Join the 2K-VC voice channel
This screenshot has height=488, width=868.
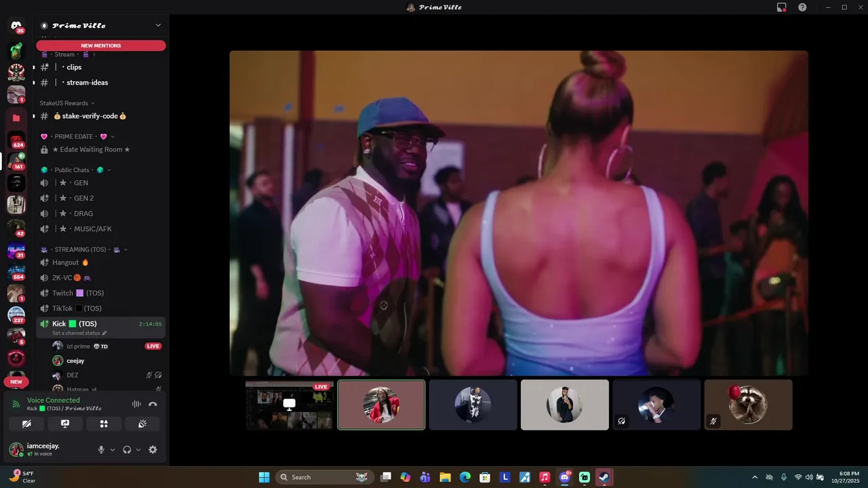click(101, 278)
